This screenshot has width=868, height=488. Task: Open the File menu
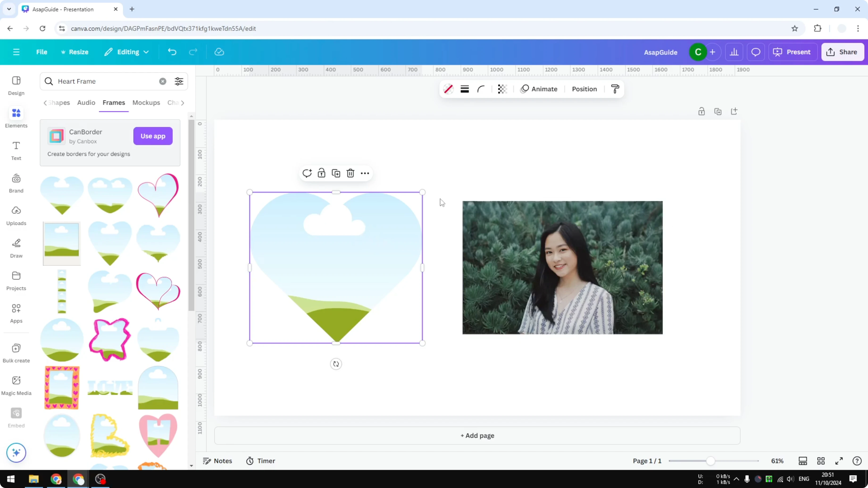42,52
